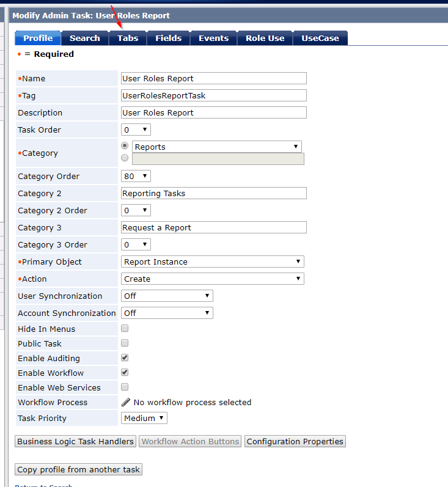Click the Business Logic Task Handlers button
Viewport: 448px width, 487px height.
tap(76, 441)
